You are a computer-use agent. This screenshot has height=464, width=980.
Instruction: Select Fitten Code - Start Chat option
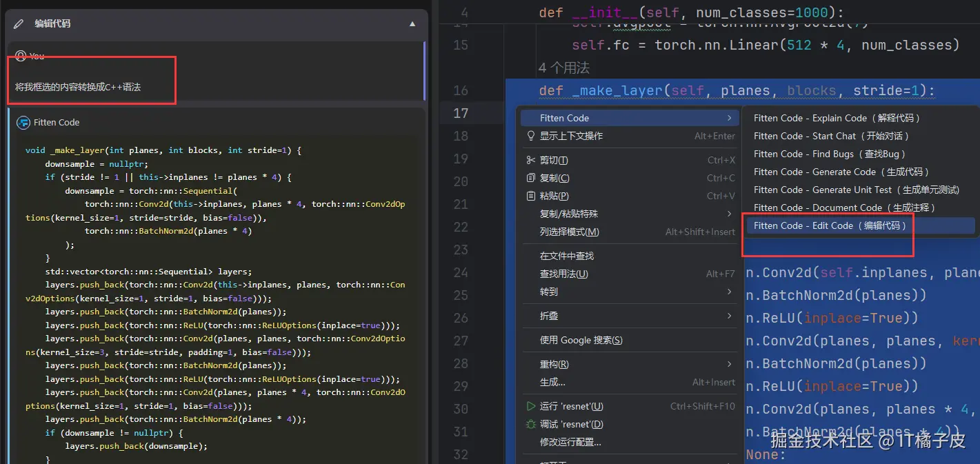860,136
